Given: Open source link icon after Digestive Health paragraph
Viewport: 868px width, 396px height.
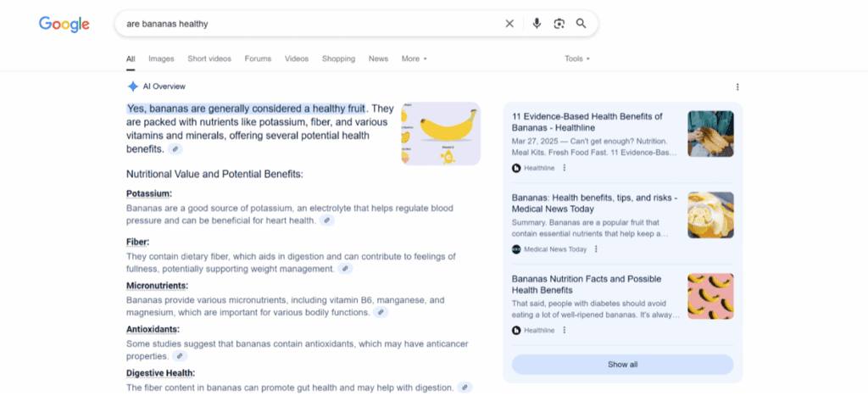Looking at the screenshot, I should coord(465,388).
